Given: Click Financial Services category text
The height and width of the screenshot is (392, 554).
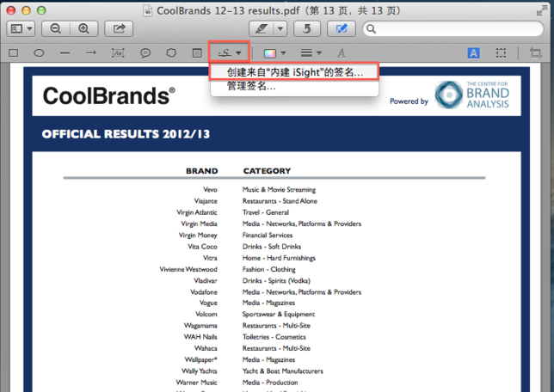Looking at the screenshot, I should click(268, 236).
